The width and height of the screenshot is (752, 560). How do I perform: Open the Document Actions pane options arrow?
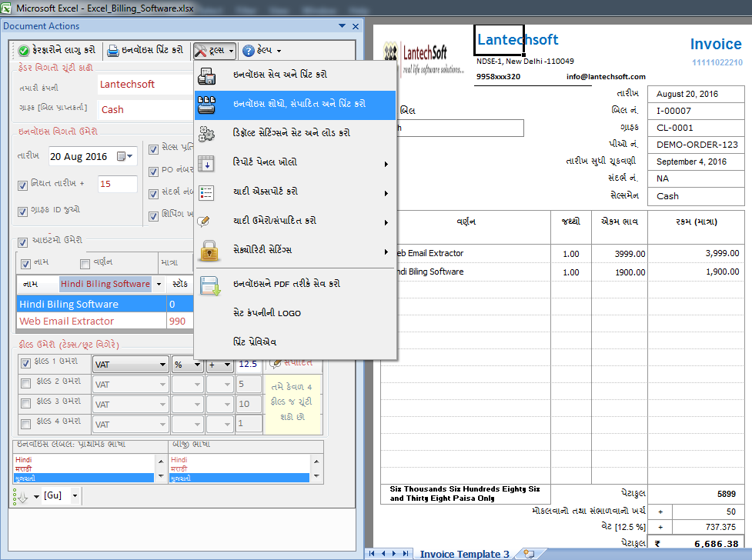342,26
